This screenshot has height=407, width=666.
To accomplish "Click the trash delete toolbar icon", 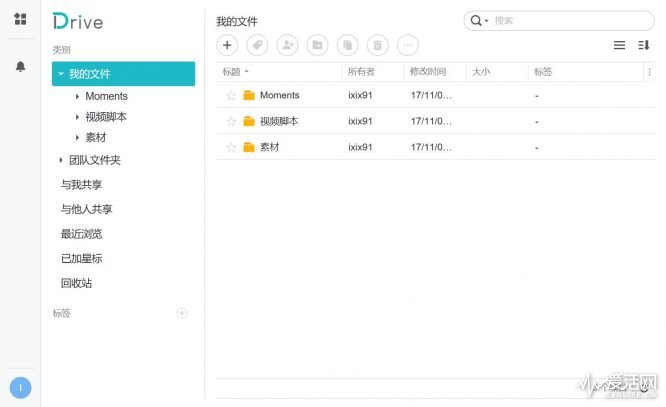I will (x=377, y=45).
